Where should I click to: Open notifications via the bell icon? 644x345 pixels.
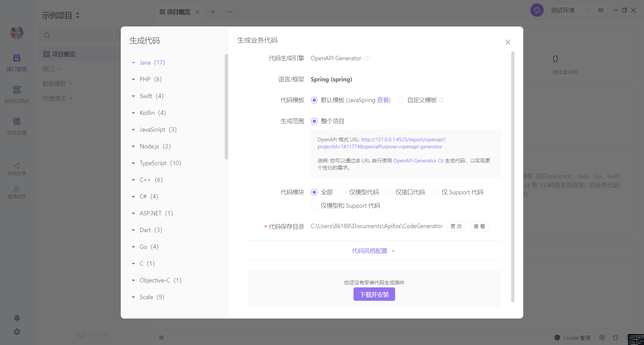[x=16, y=318]
